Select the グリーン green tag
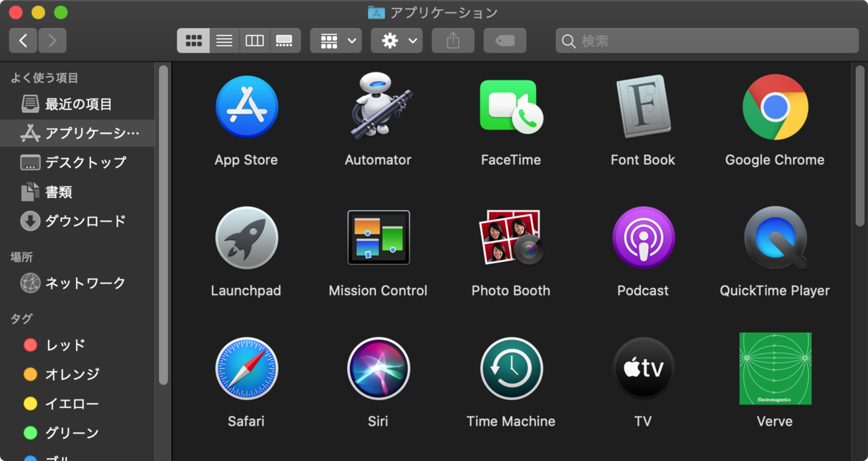The width and height of the screenshot is (868, 461). click(x=77, y=433)
